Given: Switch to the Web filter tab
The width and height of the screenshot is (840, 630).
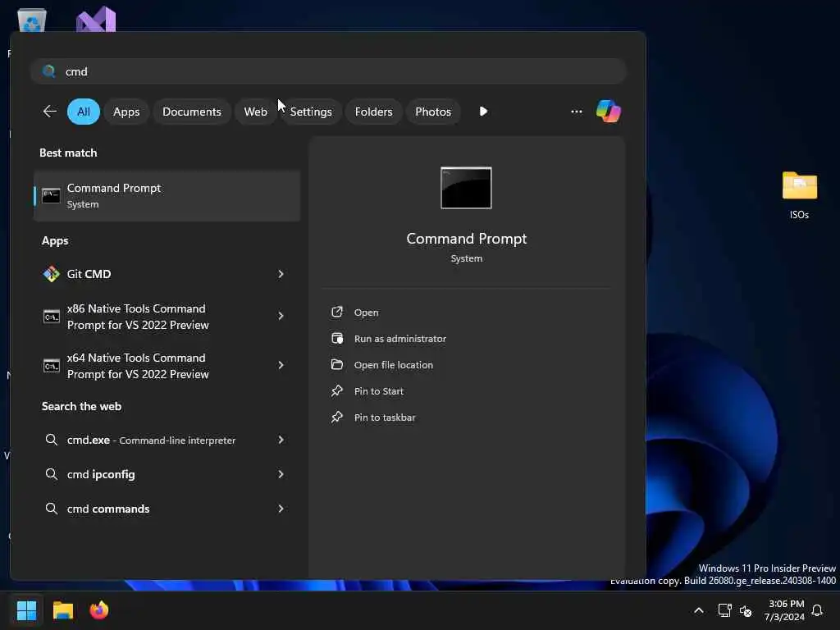Looking at the screenshot, I should [256, 112].
